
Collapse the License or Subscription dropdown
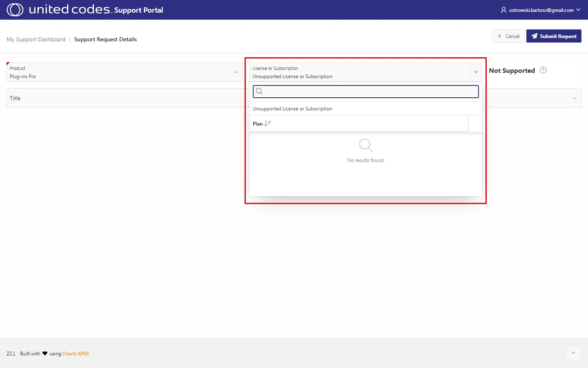tap(476, 72)
